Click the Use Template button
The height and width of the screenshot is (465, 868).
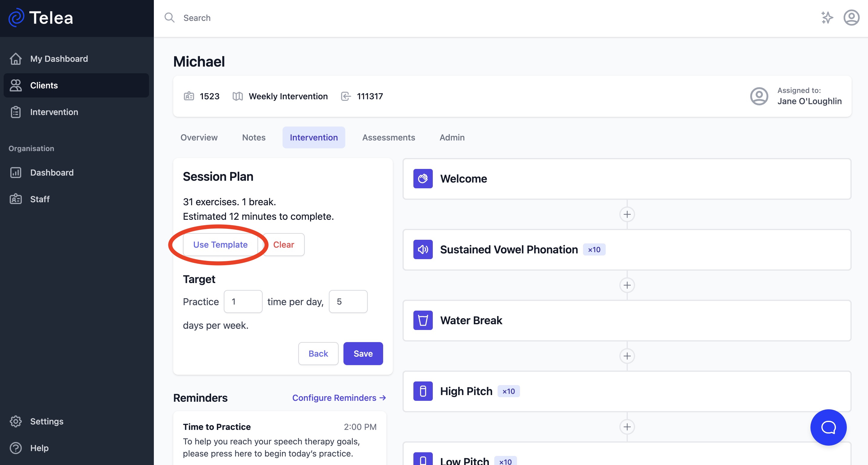pyautogui.click(x=220, y=244)
